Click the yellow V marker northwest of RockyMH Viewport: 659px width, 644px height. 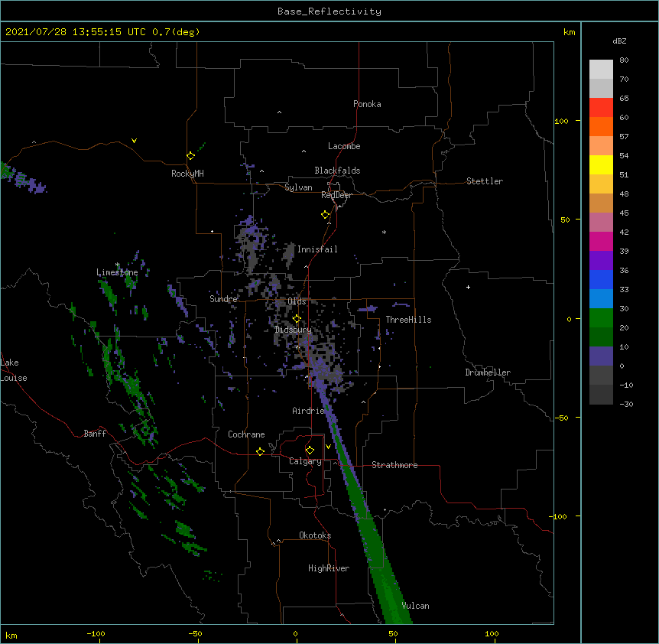click(134, 141)
